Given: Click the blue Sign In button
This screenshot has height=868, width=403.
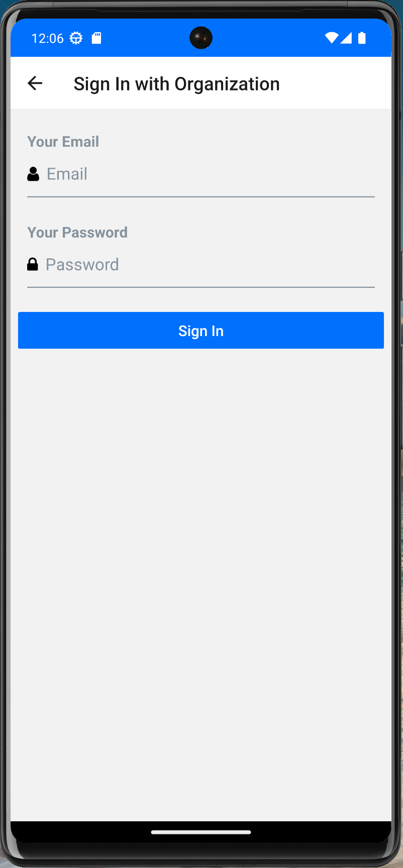Looking at the screenshot, I should point(201,331).
